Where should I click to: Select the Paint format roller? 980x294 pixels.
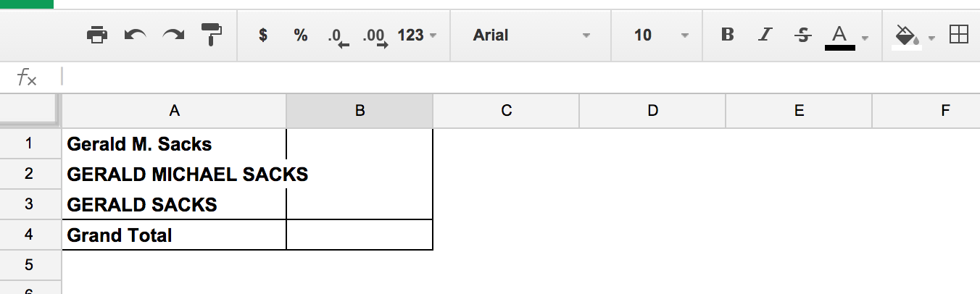(x=212, y=35)
